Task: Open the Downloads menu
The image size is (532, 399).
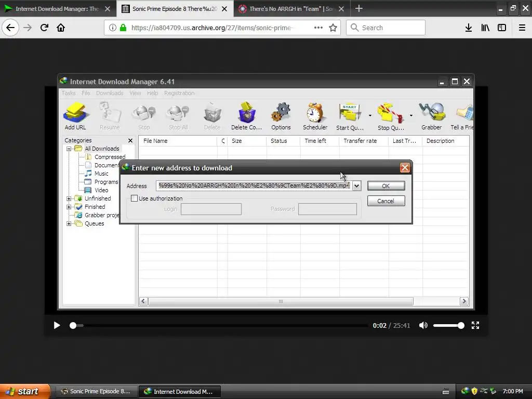Action: click(110, 93)
